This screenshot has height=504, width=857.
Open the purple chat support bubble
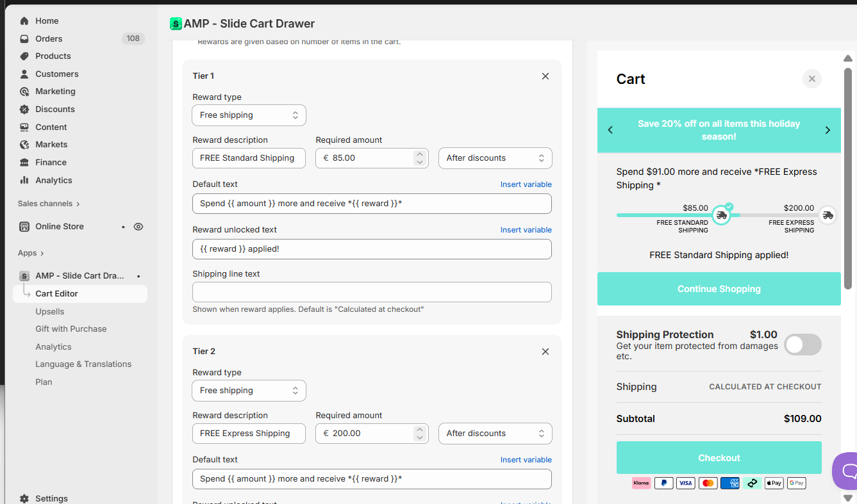845,471
